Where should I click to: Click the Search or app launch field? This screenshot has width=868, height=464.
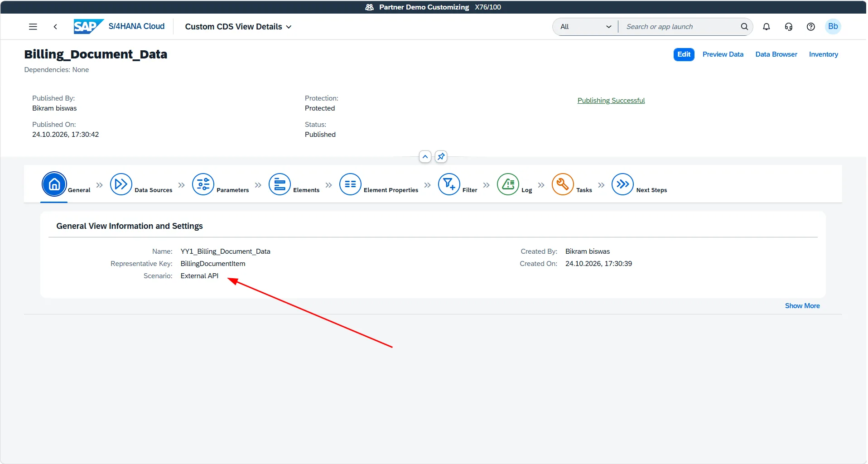point(680,27)
